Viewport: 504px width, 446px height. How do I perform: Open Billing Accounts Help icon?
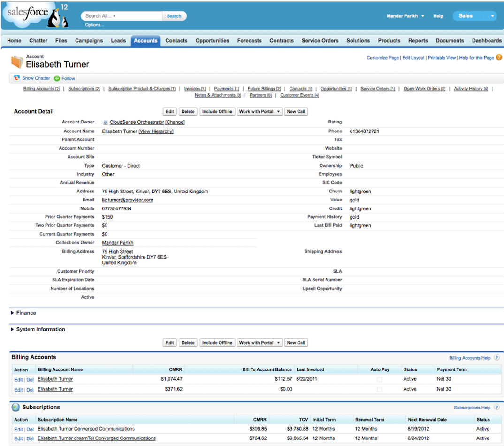(x=498, y=357)
